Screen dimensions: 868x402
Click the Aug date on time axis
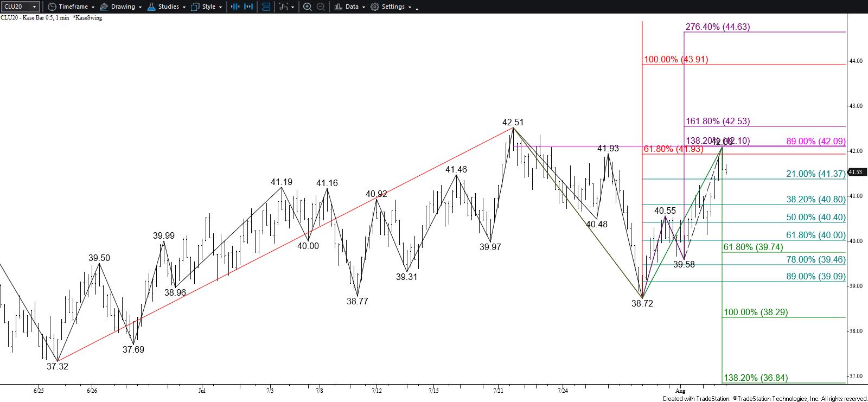point(680,390)
